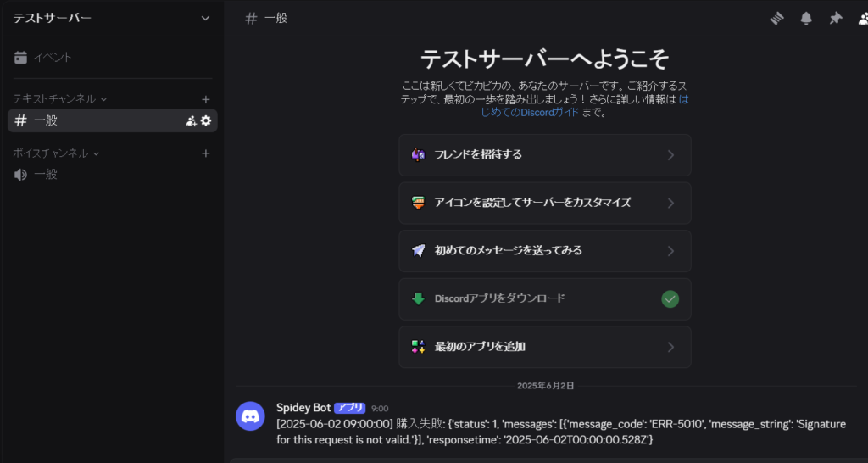
Task: Click the green completed checkmark
Action: tap(670, 299)
